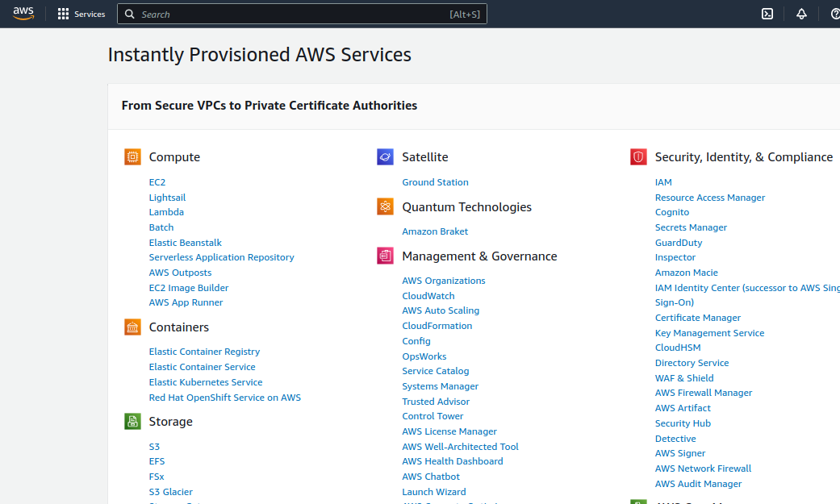Open Elastic Beanstalk

tap(186, 243)
